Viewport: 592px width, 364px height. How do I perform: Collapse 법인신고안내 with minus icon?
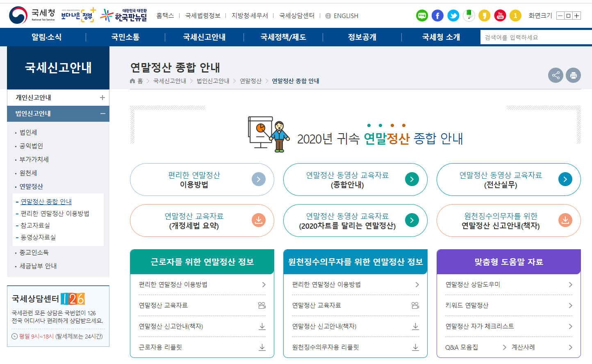[x=102, y=114]
